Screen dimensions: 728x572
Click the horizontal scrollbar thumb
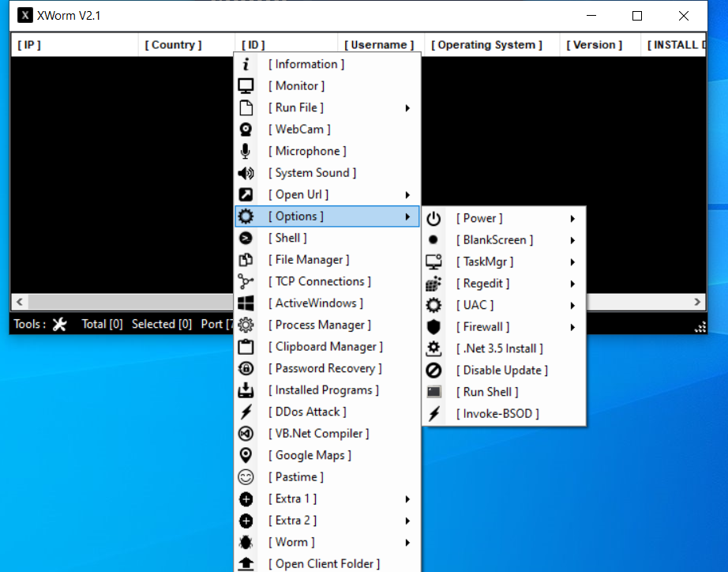pos(130,302)
